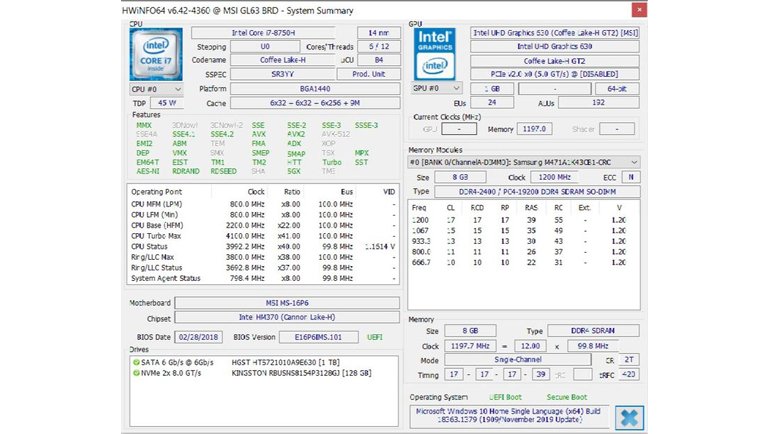The height and width of the screenshot is (434, 770).
Task: Click the CPU Turbo Max row
Action: (x=263, y=236)
